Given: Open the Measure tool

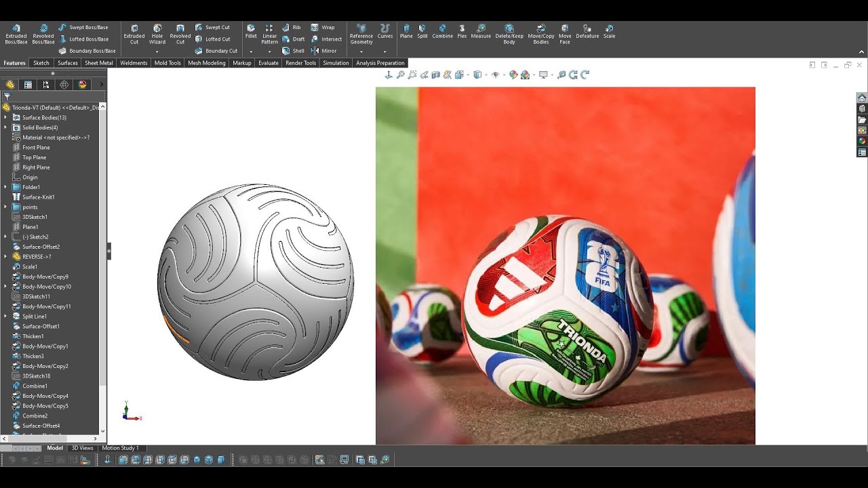Looking at the screenshot, I should (x=481, y=31).
